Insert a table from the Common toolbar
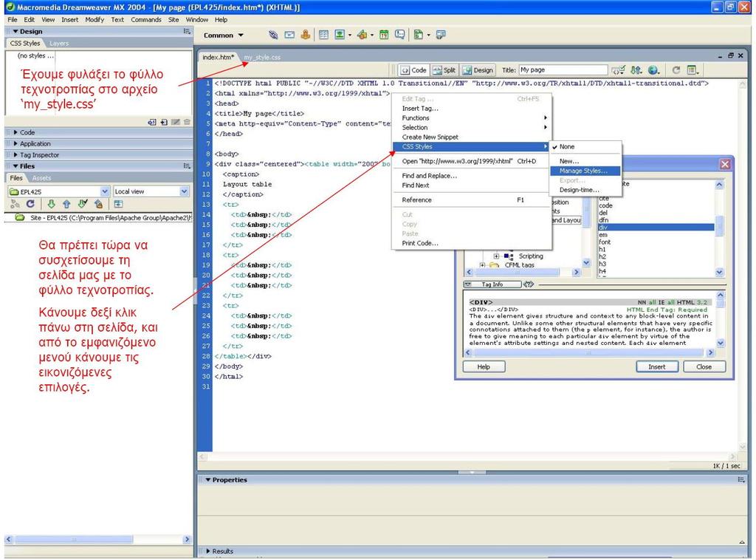Screen dimensions: 756x560 click(x=323, y=35)
